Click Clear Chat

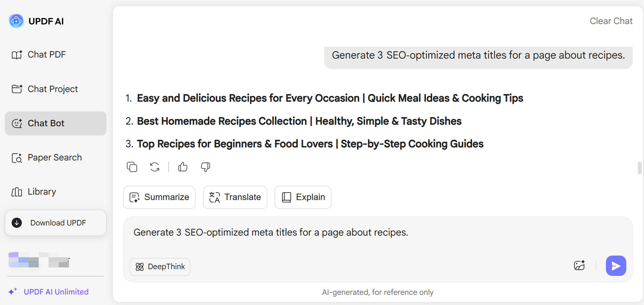[611, 21]
